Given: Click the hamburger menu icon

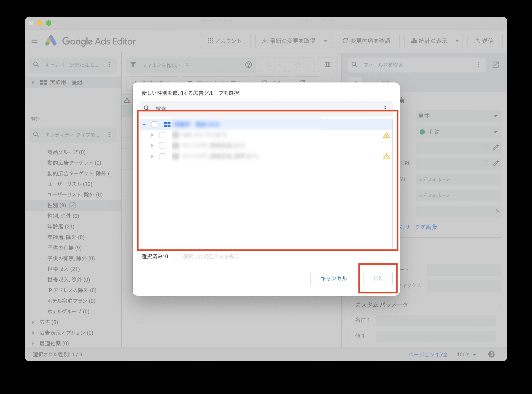Looking at the screenshot, I should pos(34,41).
